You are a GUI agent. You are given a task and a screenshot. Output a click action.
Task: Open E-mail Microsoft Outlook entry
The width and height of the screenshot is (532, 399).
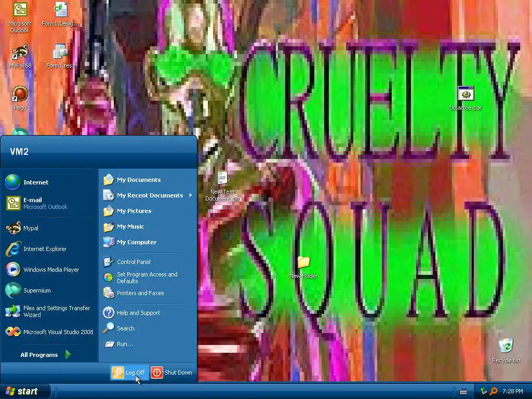pos(49,203)
